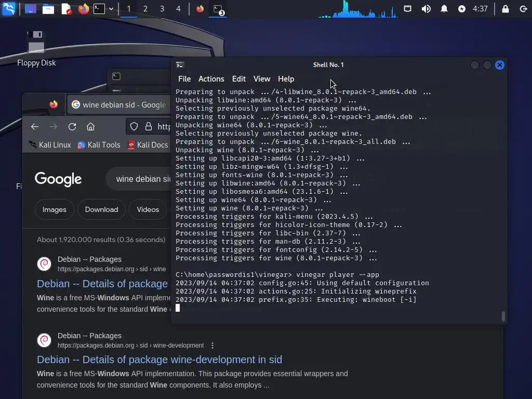The image size is (532, 399).
Task: Click the Firefox icon beside the browser tab
Action: tap(54, 104)
